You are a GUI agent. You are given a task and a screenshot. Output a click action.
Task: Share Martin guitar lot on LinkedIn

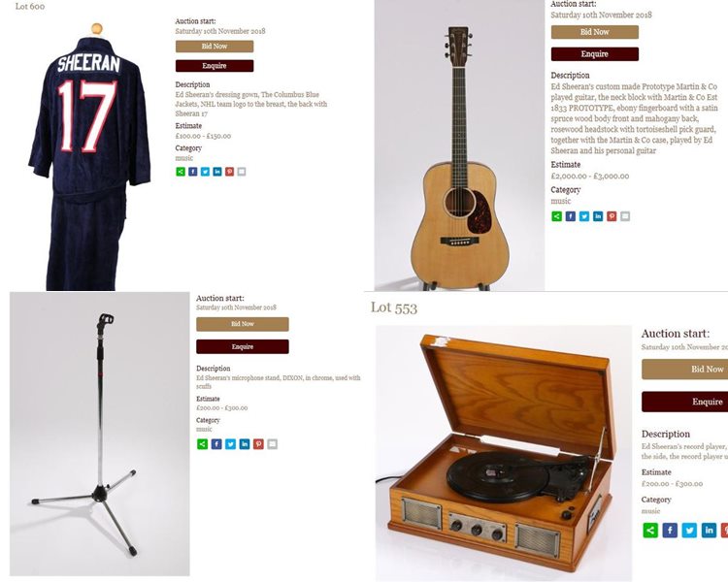pyautogui.click(x=598, y=216)
